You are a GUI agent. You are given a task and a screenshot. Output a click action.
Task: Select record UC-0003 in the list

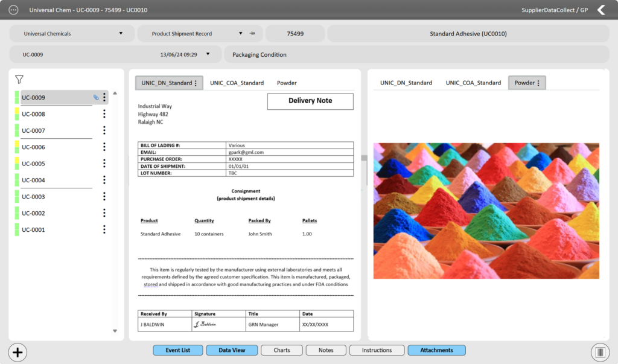tap(61, 196)
